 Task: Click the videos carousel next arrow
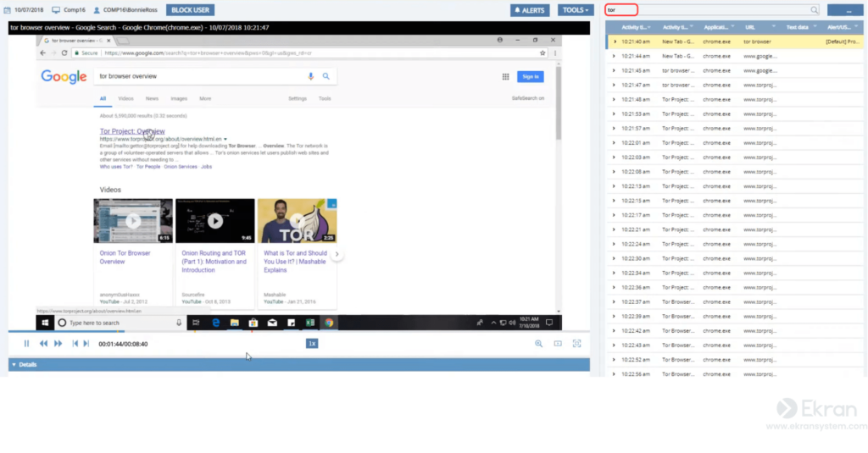coord(337,254)
